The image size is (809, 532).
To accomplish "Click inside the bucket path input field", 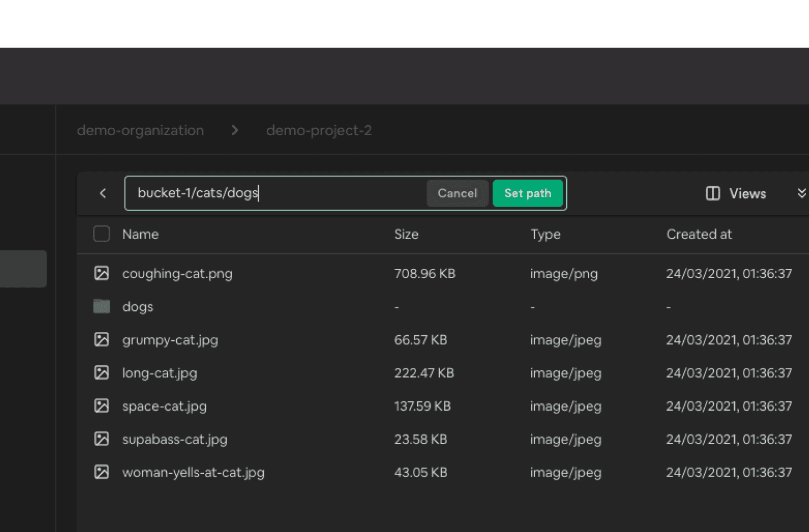I will (x=277, y=193).
